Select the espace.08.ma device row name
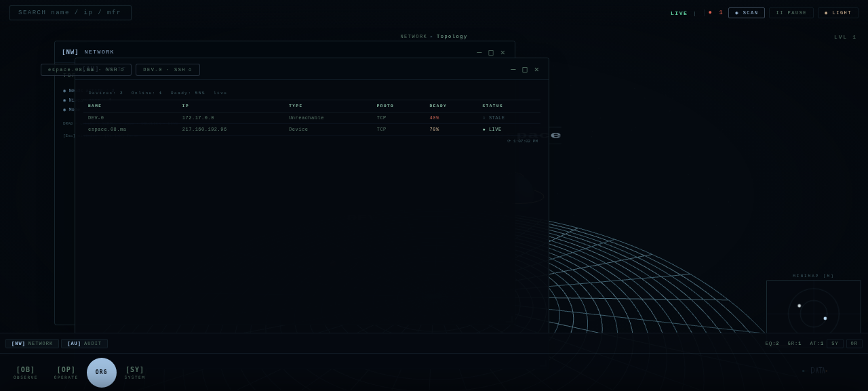This screenshot has width=868, height=391. pyautogui.click(x=106, y=129)
